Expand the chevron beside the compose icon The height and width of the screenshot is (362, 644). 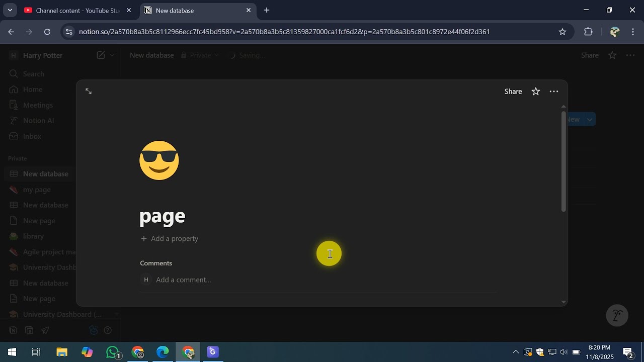click(112, 55)
